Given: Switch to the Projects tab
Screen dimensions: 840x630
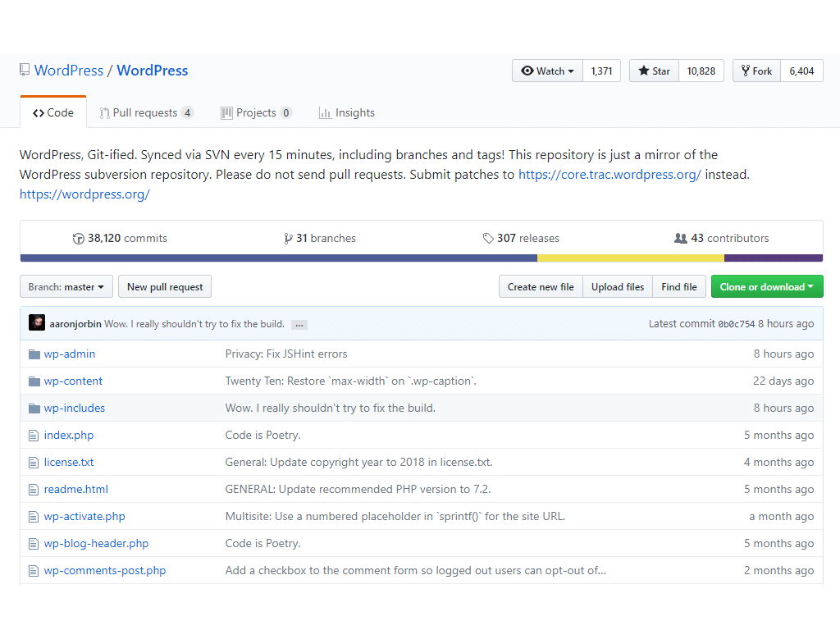Looking at the screenshot, I should click(x=256, y=113).
